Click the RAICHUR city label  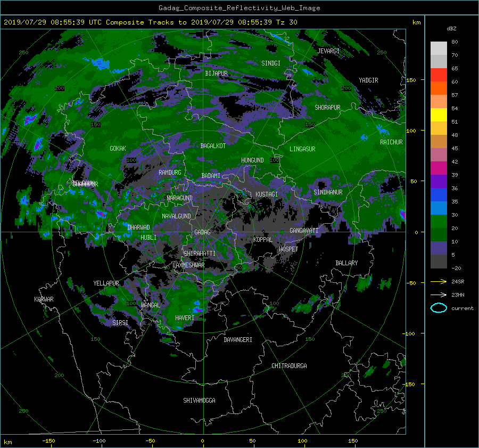pyautogui.click(x=391, y=142)
